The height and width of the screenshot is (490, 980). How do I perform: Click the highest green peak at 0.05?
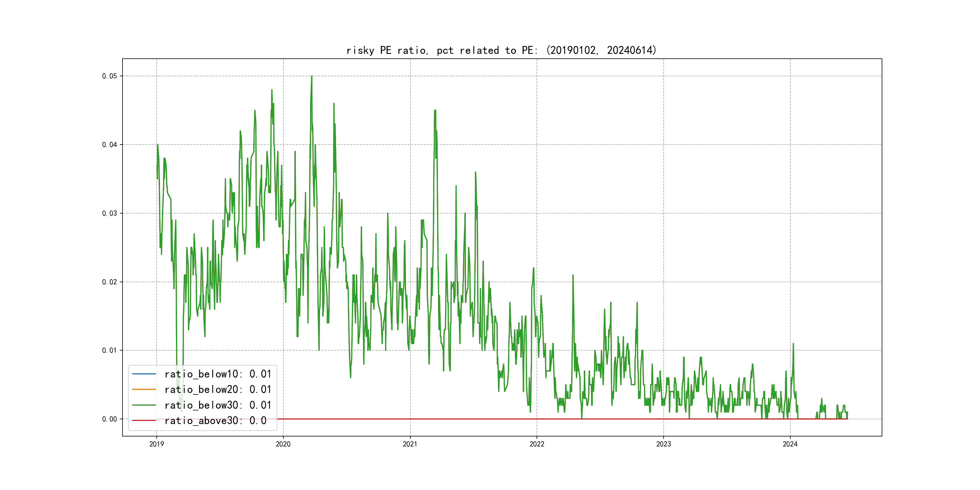pos(312,77)
